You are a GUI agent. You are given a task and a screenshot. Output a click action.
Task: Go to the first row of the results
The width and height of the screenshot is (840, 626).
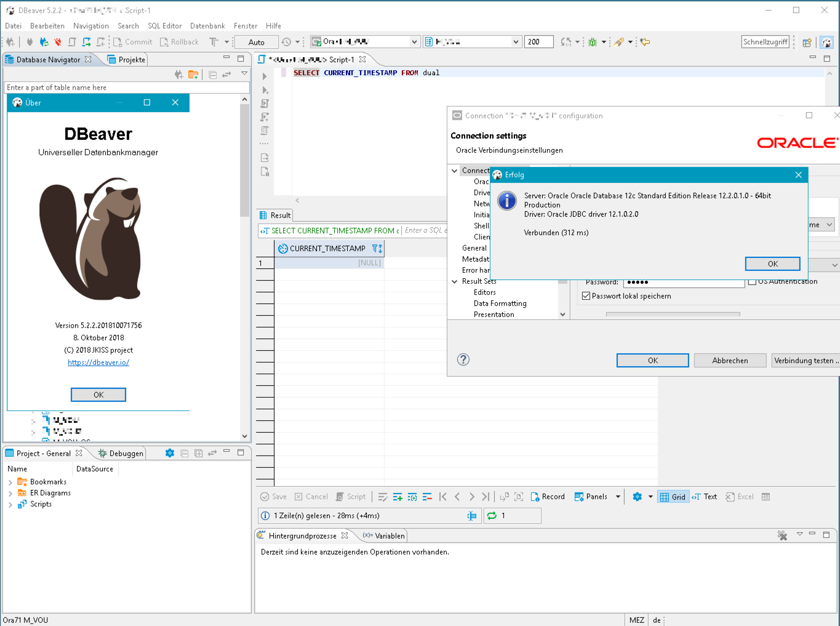(442, 497)
